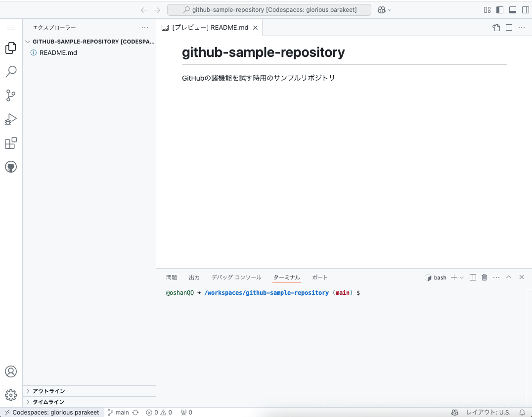Go back with the left arrow
The height and width of the screenshot is (417, 532).
(144, 10)
